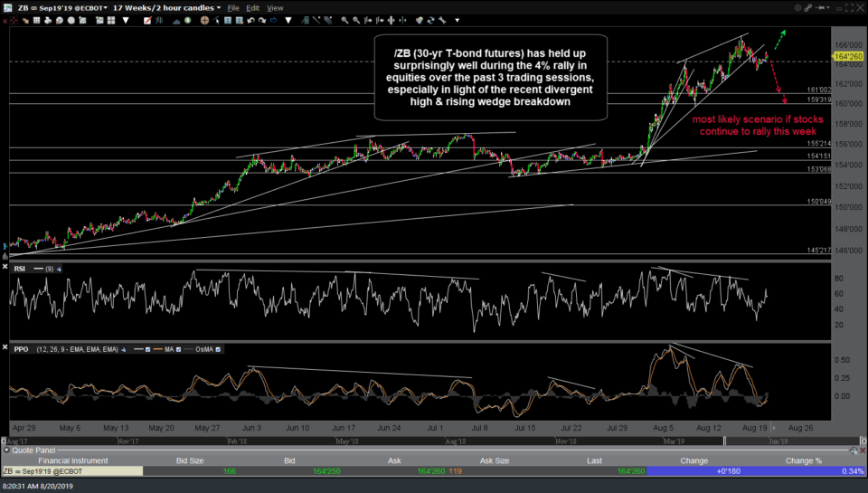The width and height of the screenshot is (868, 493).
Task: Click the Aug 19 date axis label
Action: [754, 428]
